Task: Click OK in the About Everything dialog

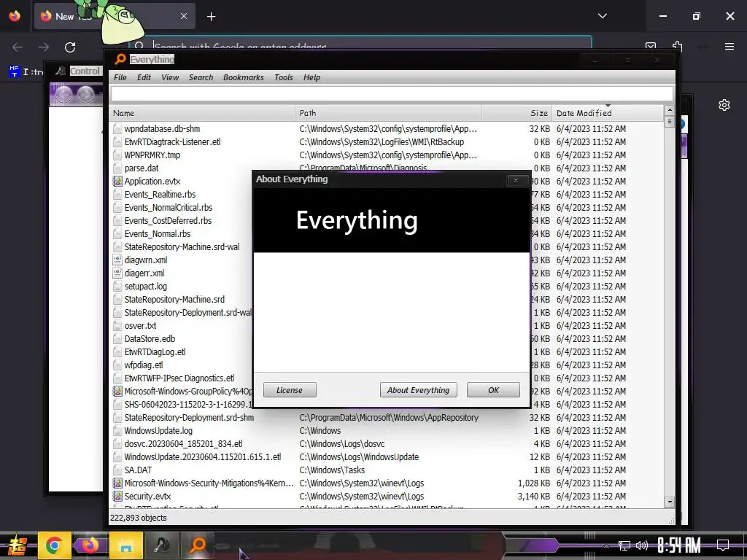Action: click(493, 390)
